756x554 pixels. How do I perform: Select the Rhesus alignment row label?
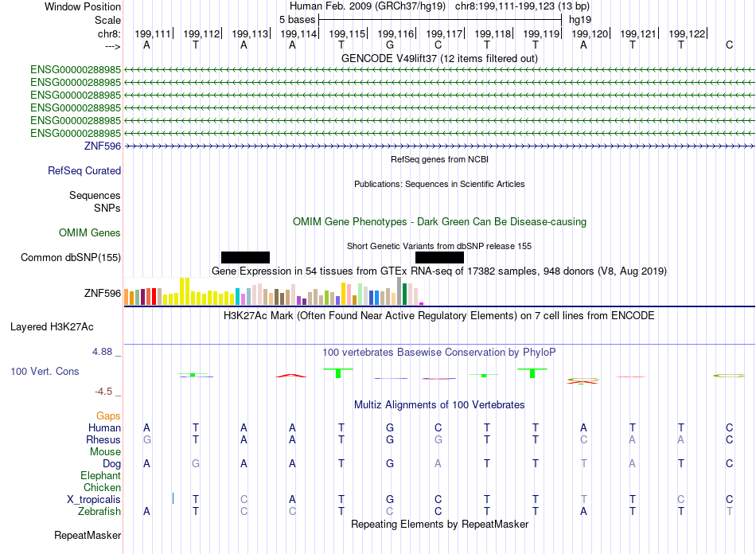(103, 439)
